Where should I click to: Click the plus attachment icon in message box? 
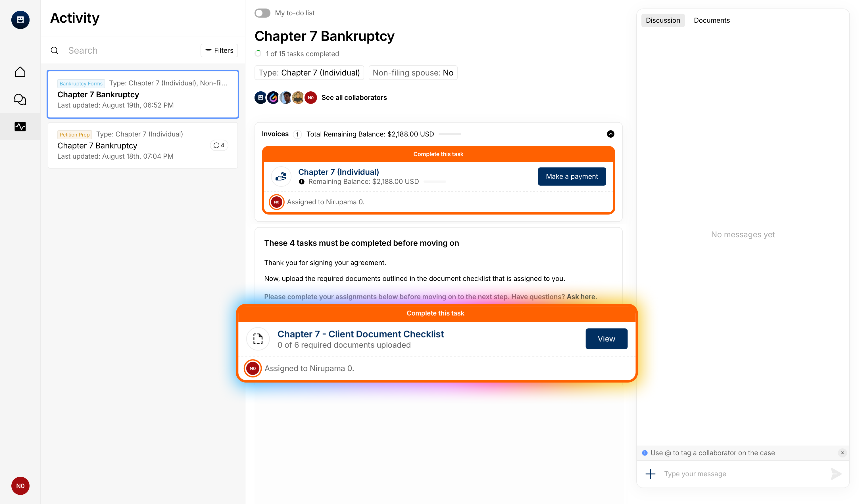pos(650,473)
